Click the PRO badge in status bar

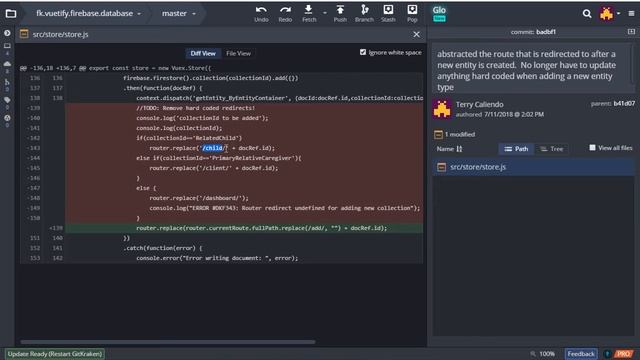pos(624,354)
